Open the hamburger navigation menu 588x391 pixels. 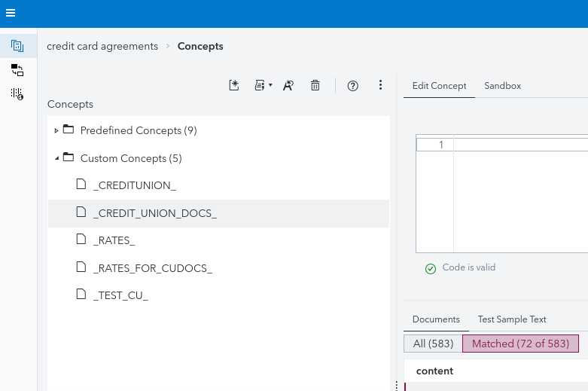(11, 13)
